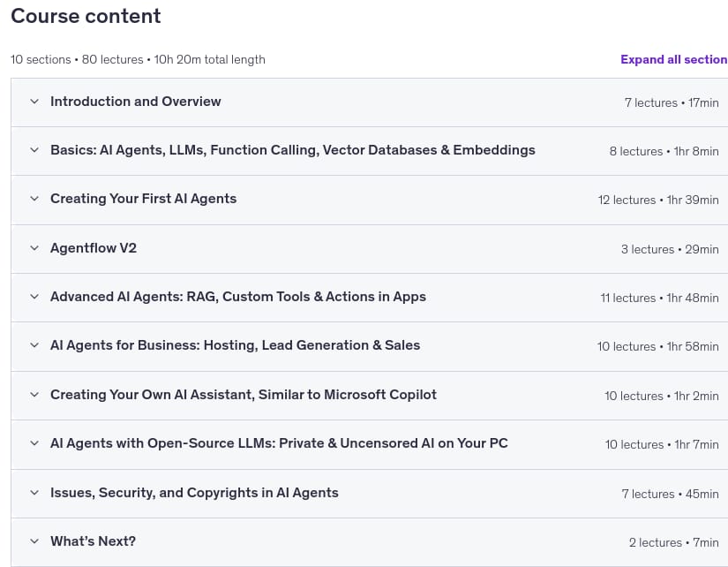Click the 7 lectures • 17min label
The width and height of the screenshot is (728, 567).
(672, 102)
